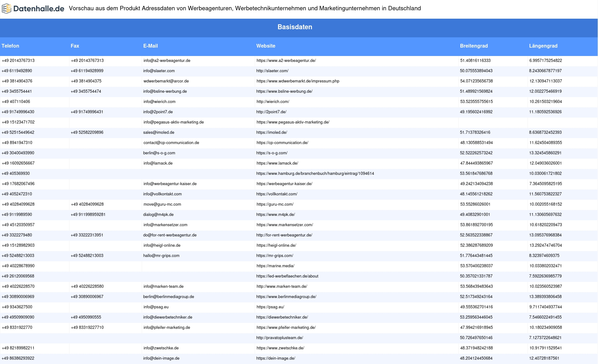This screenshot has width=598, height=364.
Task: Click email info@werbeagentur-kaiser.de
Action: 170,184
